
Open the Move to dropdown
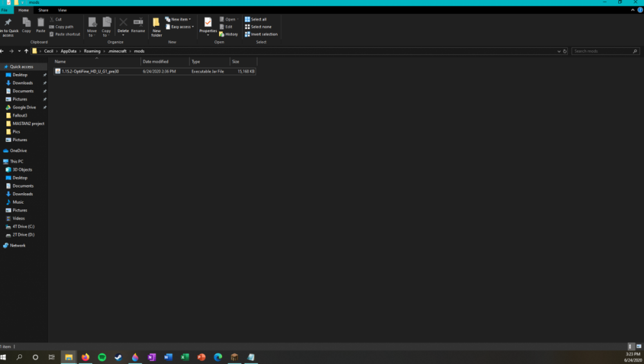coord(92,26)
